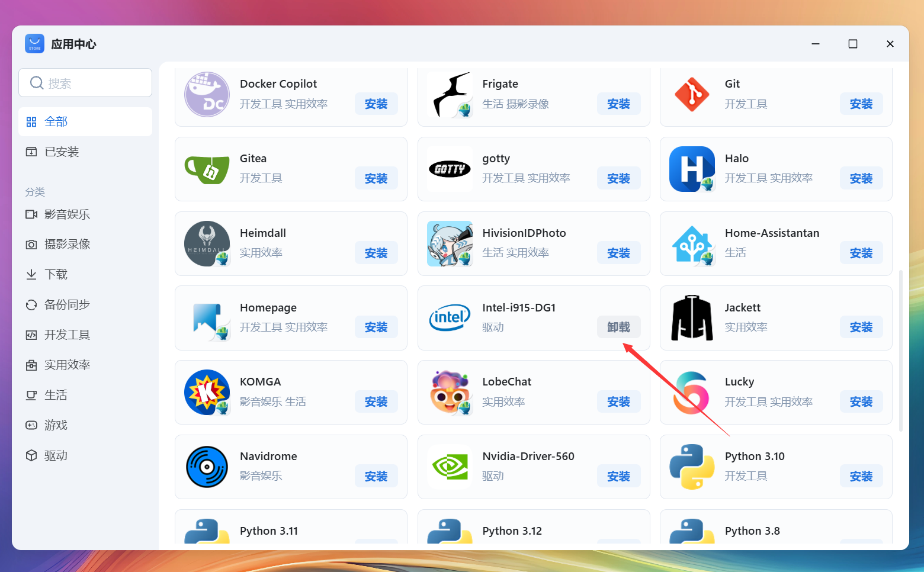Filter by 影音娱乐 category

pyautogui.click(x=85, y=214)
